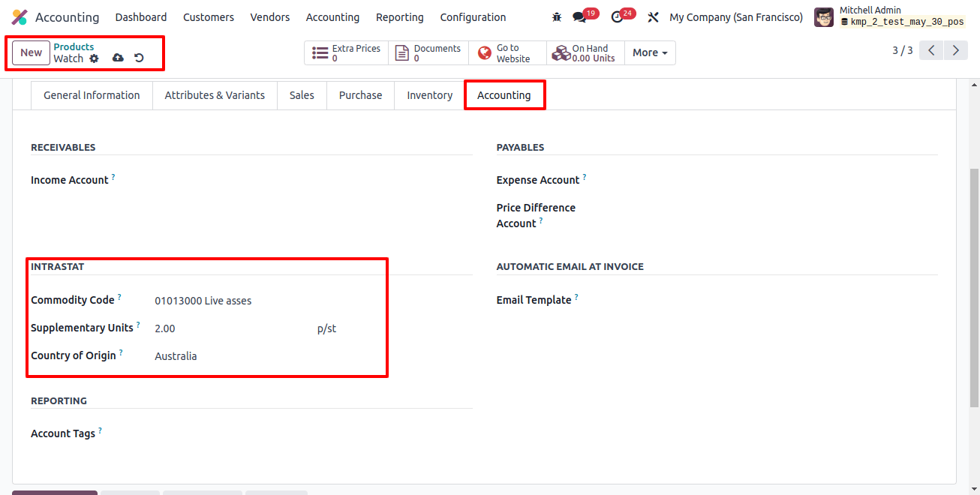
Task: Show help for Account Tags
Action: point(100,430)
